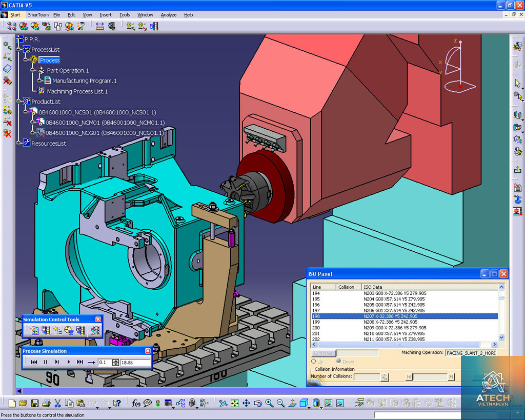This screenshot has width=525, height=420.
Task: Click the hammer tools icon in top toolbar
Action: (x=81, y=26)
